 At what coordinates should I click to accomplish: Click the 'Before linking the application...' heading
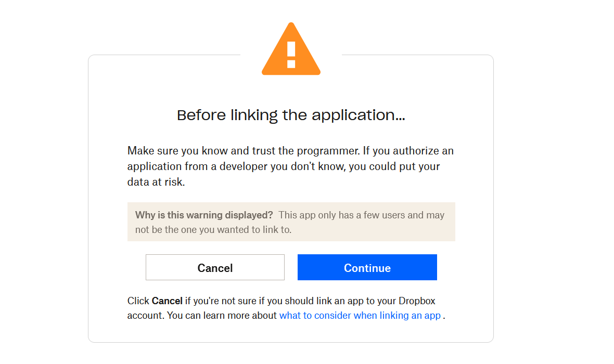[291, 115]
